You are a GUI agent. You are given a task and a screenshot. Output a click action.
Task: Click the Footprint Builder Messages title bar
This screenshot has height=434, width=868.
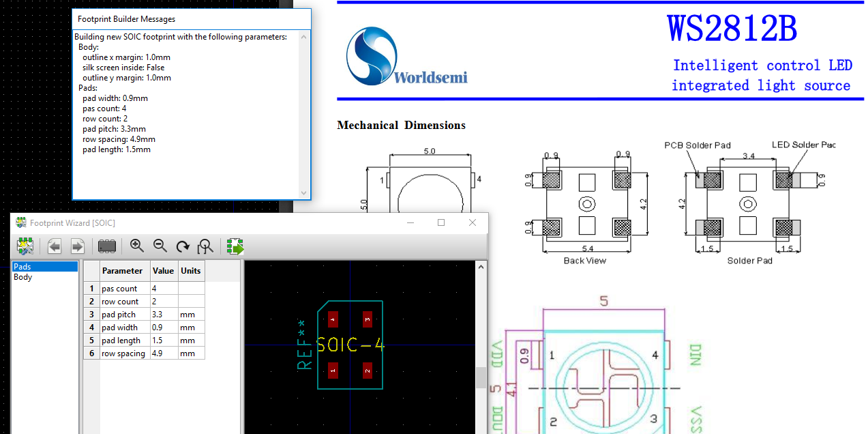coord(192,19)
